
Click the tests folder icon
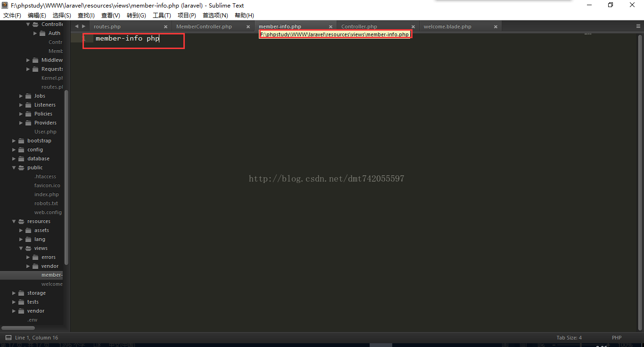(21, 302)
